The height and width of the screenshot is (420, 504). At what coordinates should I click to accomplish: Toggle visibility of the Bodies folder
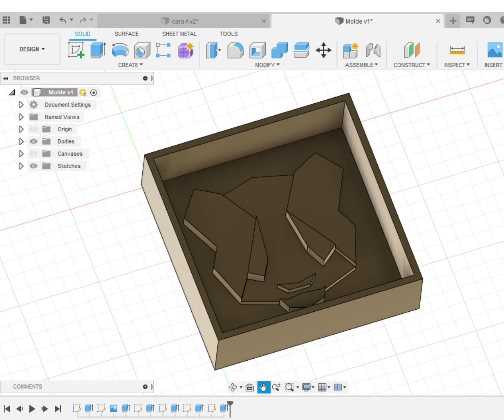point(34,141)
